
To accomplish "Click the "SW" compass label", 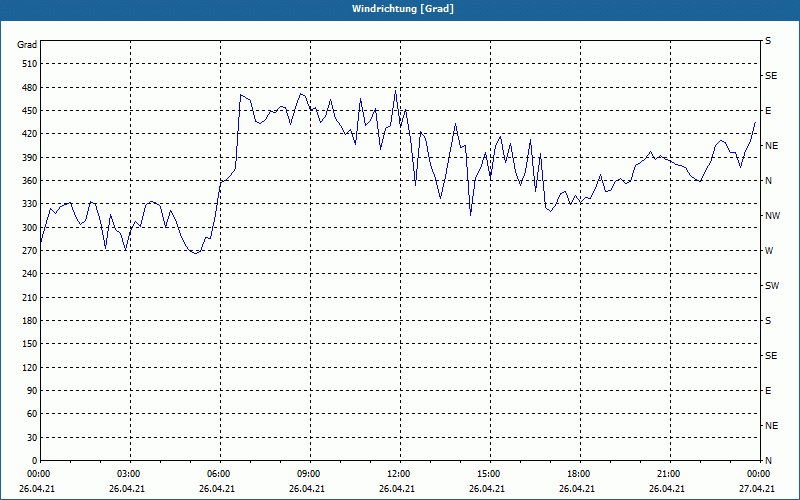I will coord(772,286).
